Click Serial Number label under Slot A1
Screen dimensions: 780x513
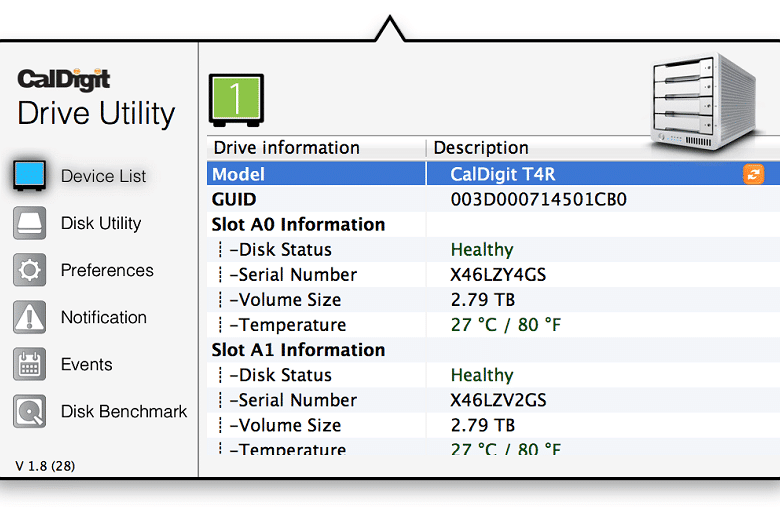click(x=293, y=400)
